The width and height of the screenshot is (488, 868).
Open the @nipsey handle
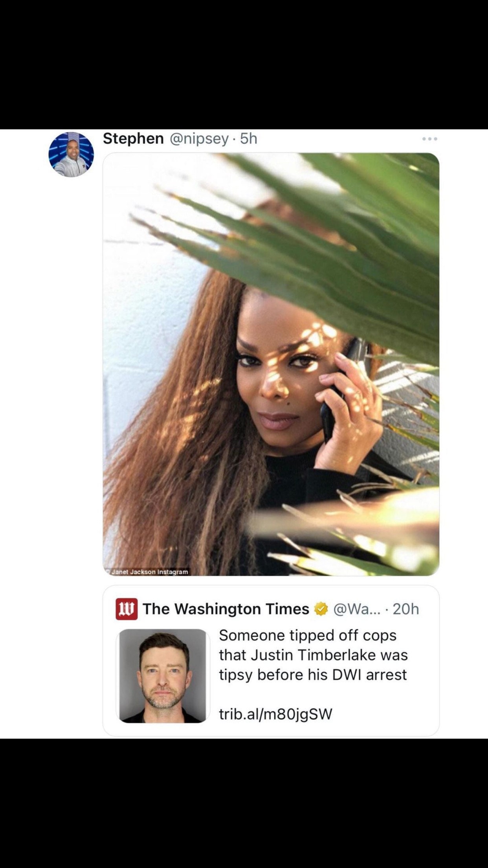[x=199, y=139]
